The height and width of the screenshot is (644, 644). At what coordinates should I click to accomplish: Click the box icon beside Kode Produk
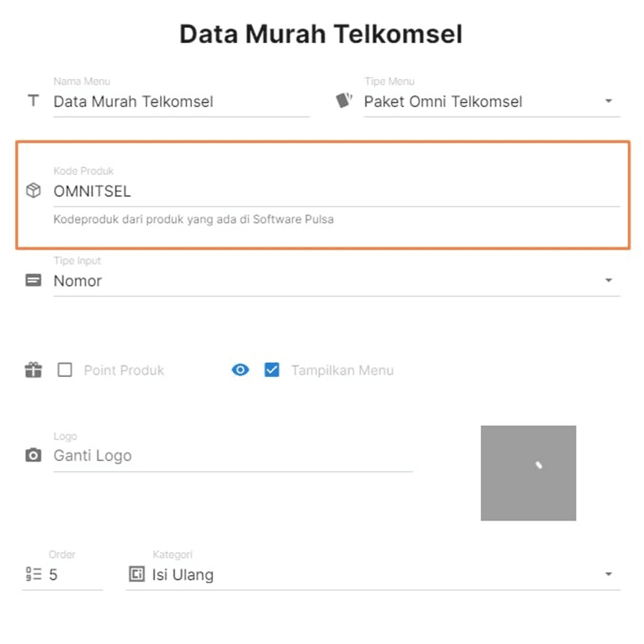(33, 191)
